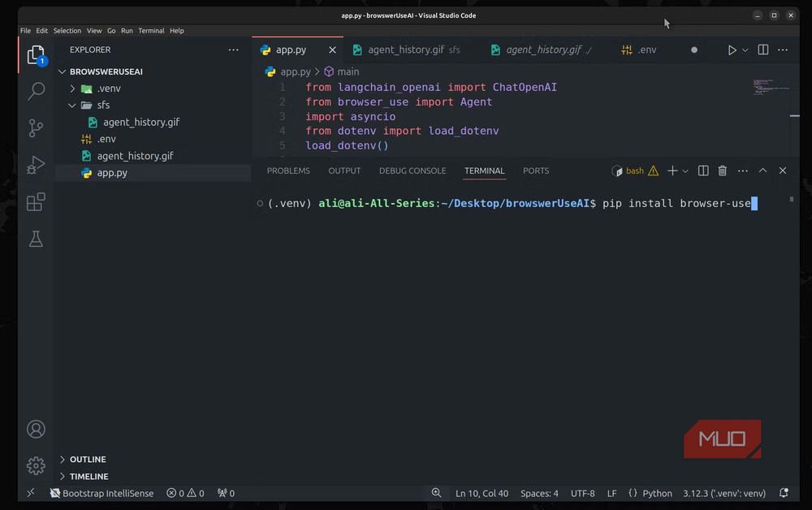The image size is (812, 510).
Task: Click the ports forwarded status indicator
Action: tap(226, 494)
